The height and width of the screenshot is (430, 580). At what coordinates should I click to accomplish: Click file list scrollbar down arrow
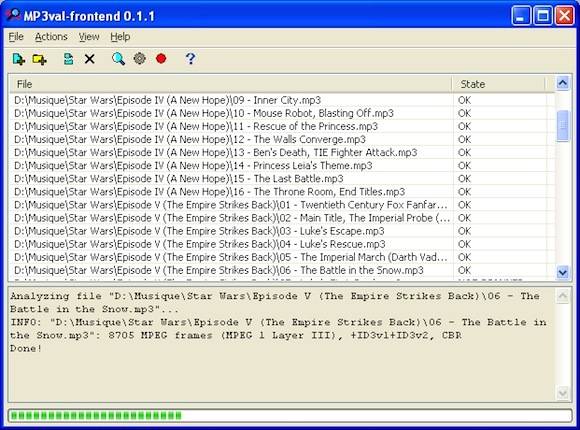pyautogui.click(x=563, y=273)
